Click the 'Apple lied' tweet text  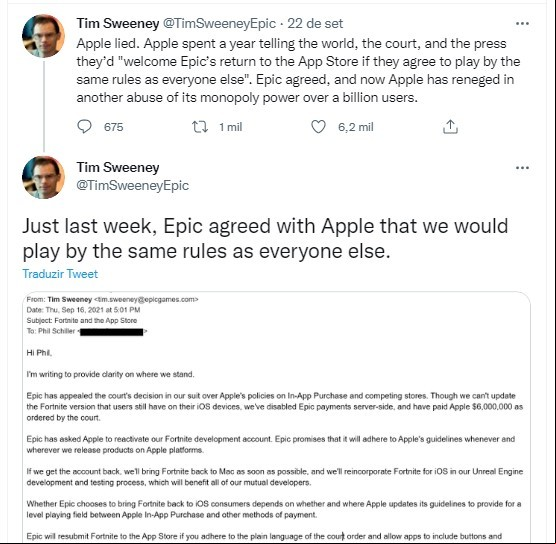(x=298, y=71)
